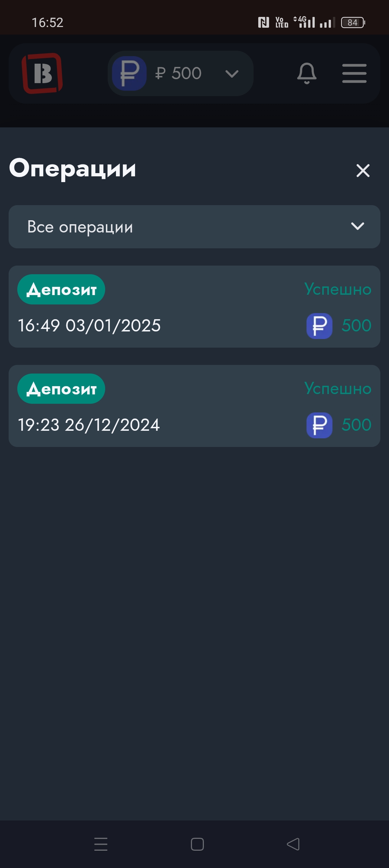Tap the Android recent apps button

pos(101,844)
